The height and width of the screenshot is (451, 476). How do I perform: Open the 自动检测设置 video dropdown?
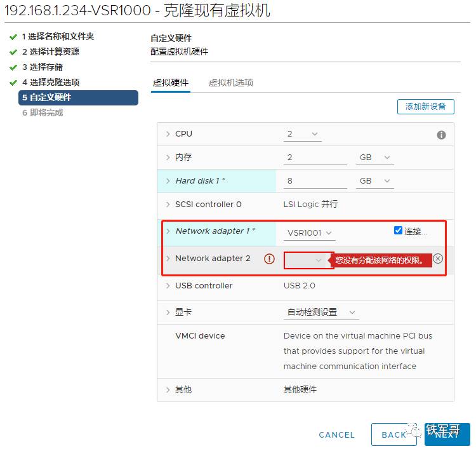(321, 312)
